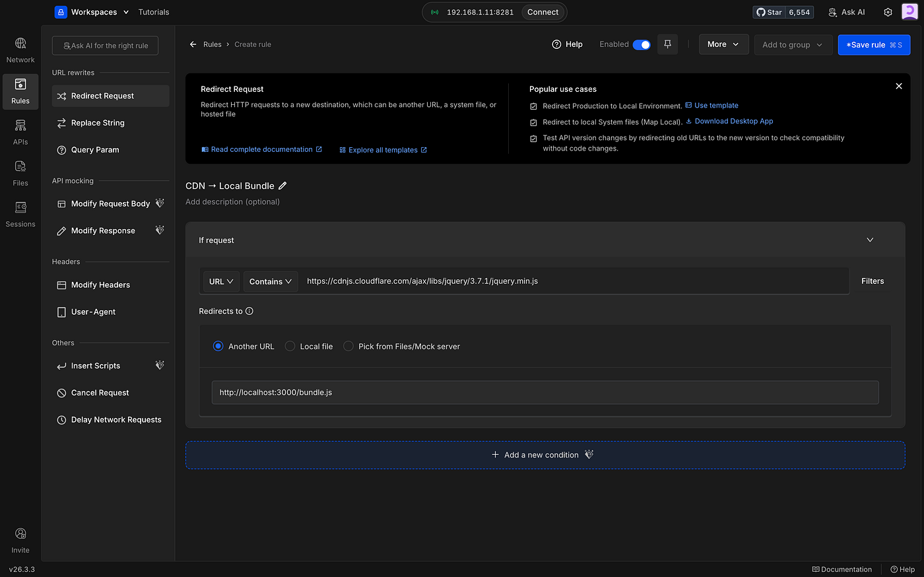Click checkbox for Redirect to local System files
The image size is (924, 577).
pyautogui.click(x=533, y=122)
